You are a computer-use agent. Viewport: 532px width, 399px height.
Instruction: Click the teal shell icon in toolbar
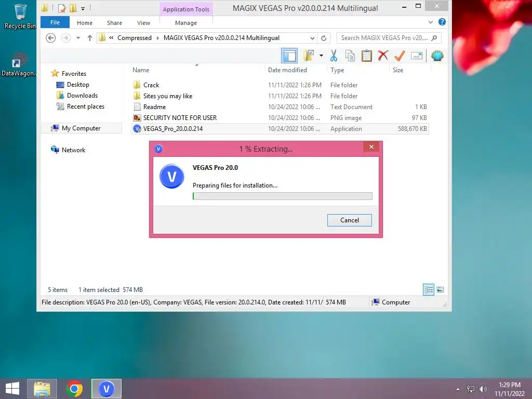[437, 56]
